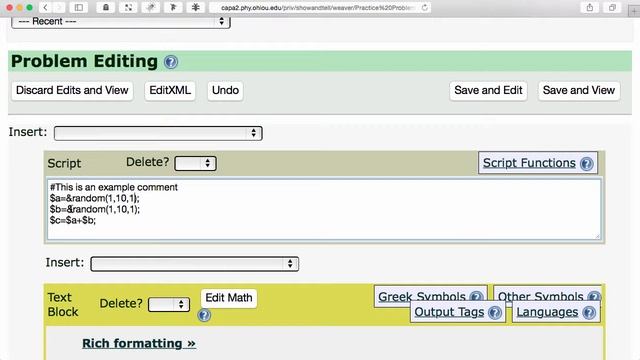Click the script text area resize handle
This screenshot has height=360, width=640.
[x=598, y=236]
